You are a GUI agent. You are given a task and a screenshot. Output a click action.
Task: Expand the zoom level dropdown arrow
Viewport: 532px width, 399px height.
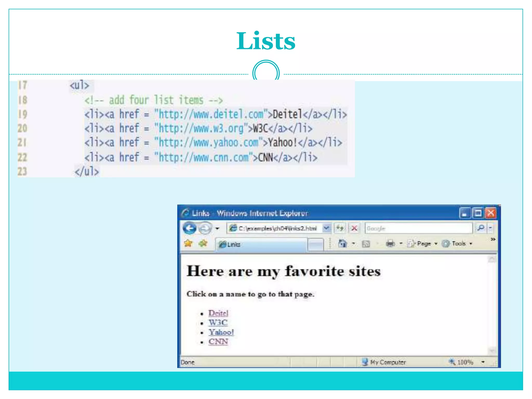coord(483,362)
